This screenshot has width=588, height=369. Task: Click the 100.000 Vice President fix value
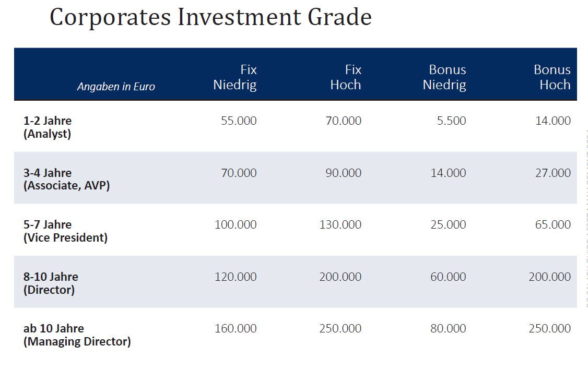click(x=236, y=224)
